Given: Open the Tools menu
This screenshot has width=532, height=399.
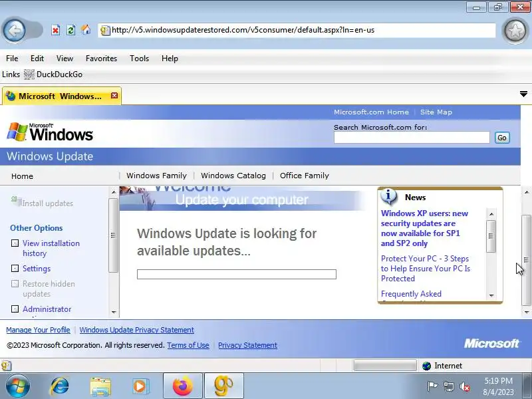Looking at the screenshot, I should (x=139, y=59).
